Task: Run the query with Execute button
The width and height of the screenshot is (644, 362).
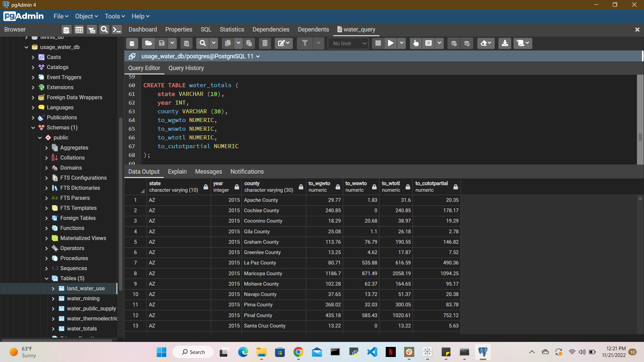Action: [390, 43]
